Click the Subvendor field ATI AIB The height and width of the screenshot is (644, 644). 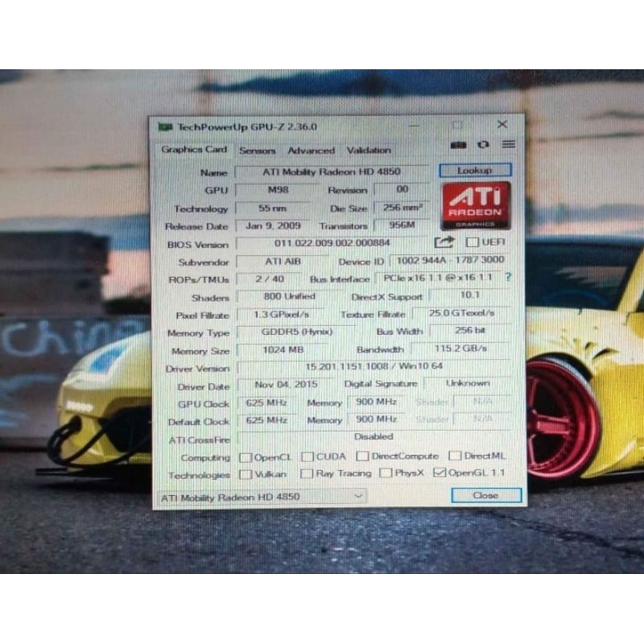click(x=283, y=261)
